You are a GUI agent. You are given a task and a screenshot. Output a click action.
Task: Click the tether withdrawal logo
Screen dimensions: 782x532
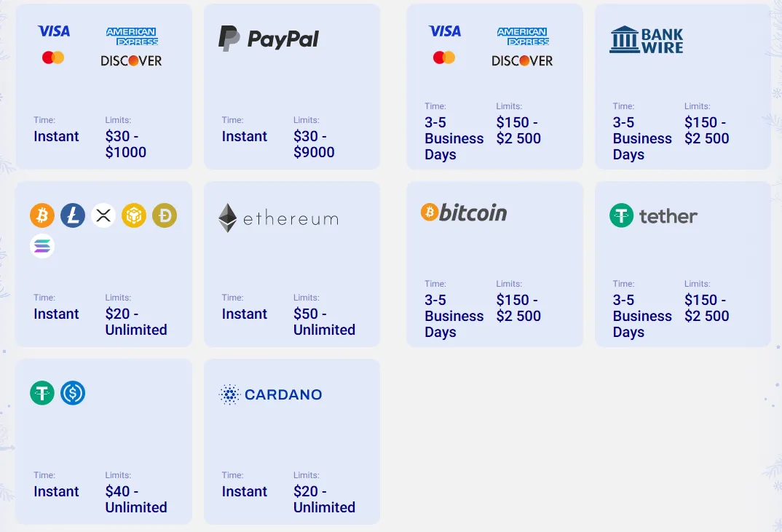tap(653, 215)
